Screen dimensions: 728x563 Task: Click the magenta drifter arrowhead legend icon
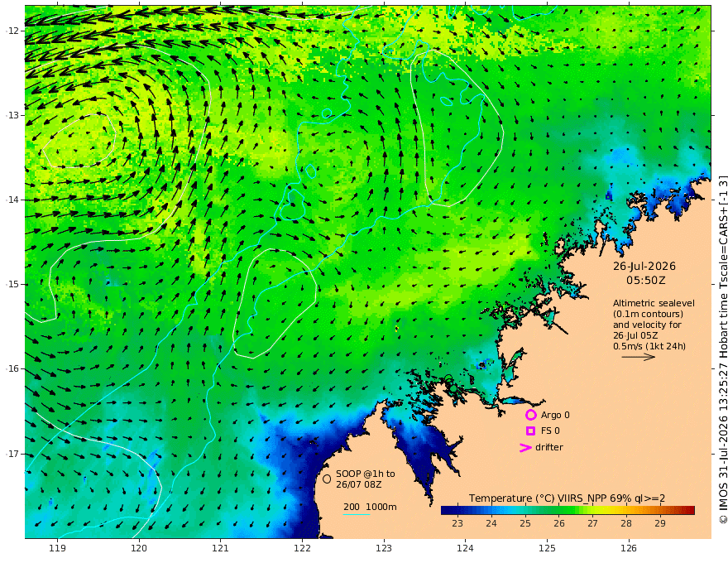tap(525, 447)
